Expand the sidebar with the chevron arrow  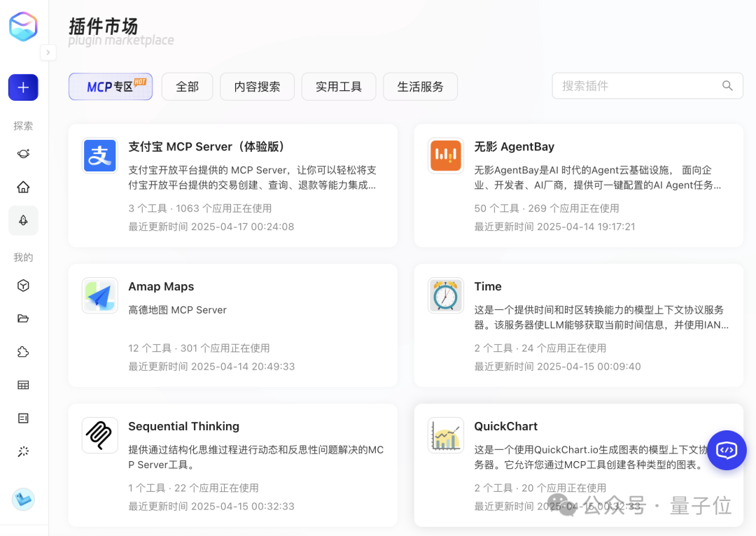click(48, 52)
